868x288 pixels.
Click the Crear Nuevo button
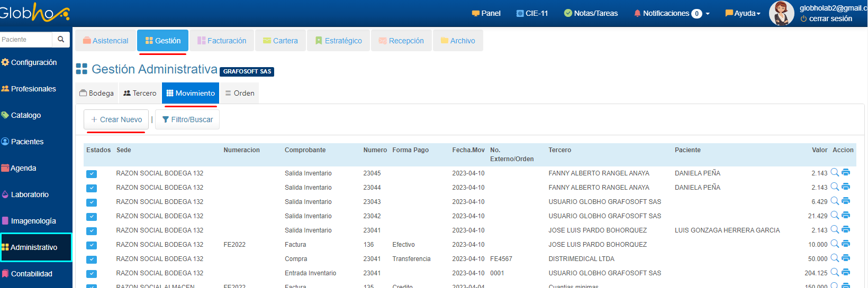(116, 119)
